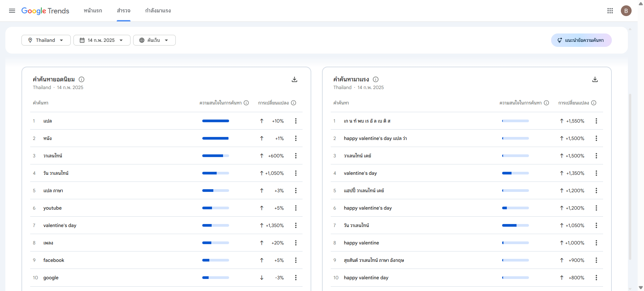Open more options for happy valentine row
Image resolution: width=644 pixels, height=291 pixels.
596,243
